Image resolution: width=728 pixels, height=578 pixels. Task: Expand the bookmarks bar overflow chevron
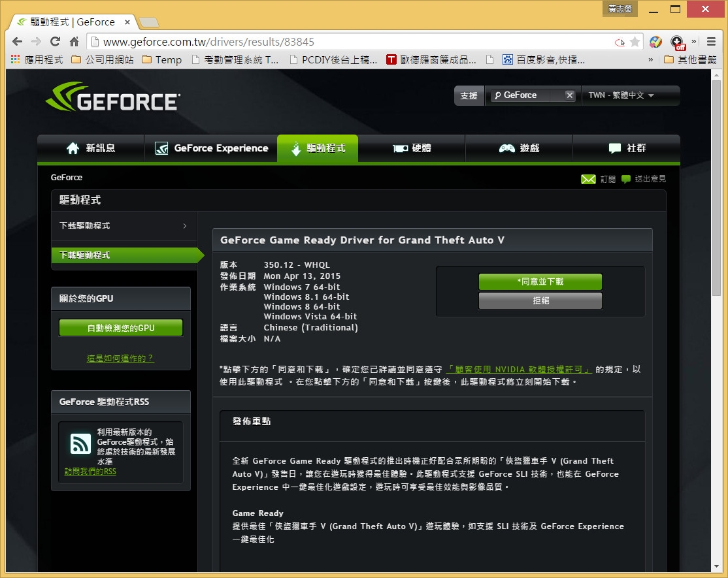[x=650, y=60]
